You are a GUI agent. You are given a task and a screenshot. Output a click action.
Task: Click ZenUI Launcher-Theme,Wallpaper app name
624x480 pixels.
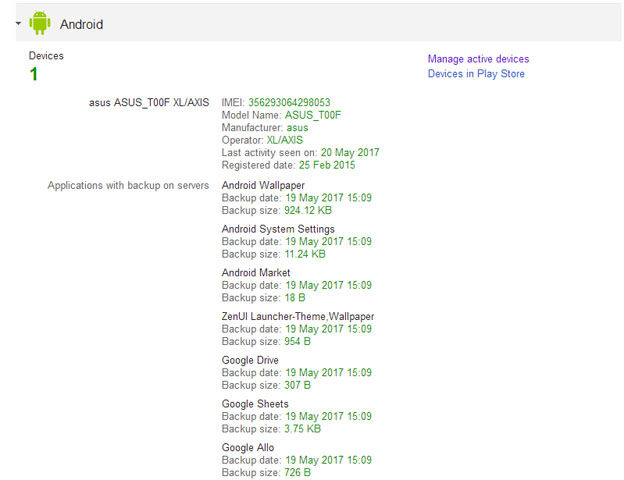click(298, 316)
